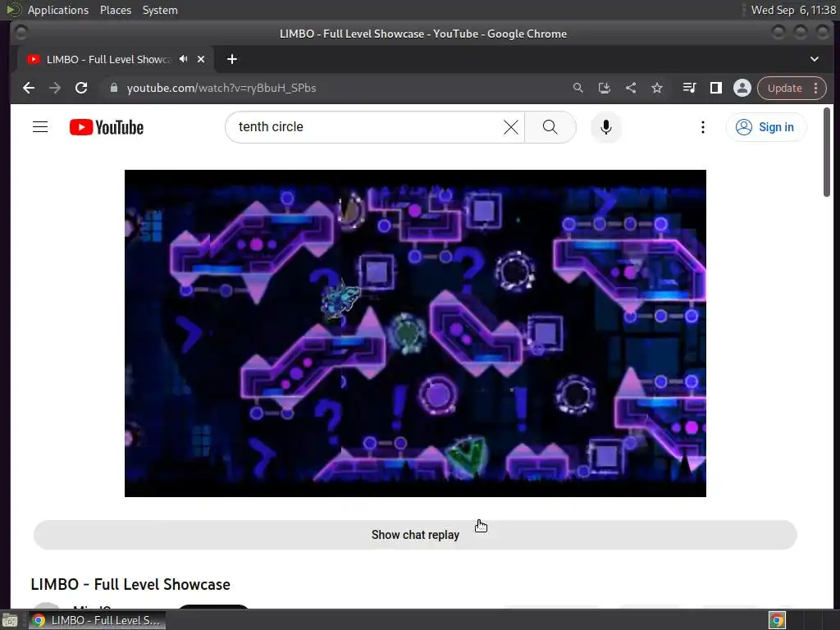This screenshot has height=630, width=840.
Task: Open YouTube settings three-dot menu
Action: 703,127
